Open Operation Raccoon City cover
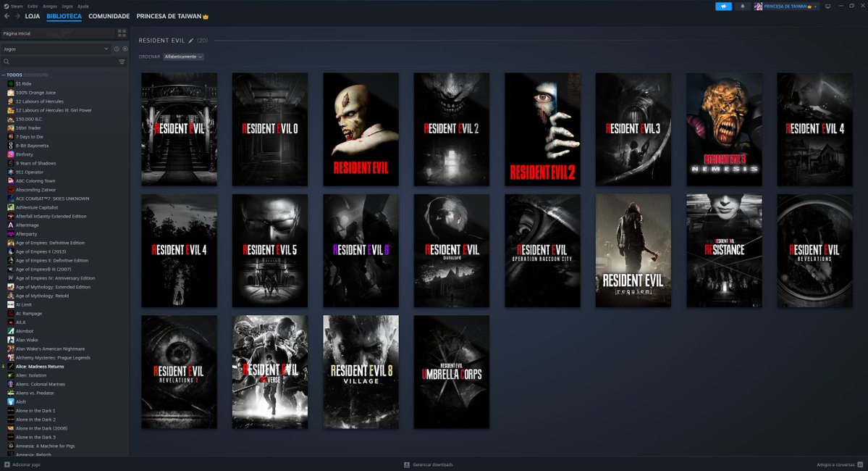The width and height of the screenshot is (868, 471). [542, 251]
